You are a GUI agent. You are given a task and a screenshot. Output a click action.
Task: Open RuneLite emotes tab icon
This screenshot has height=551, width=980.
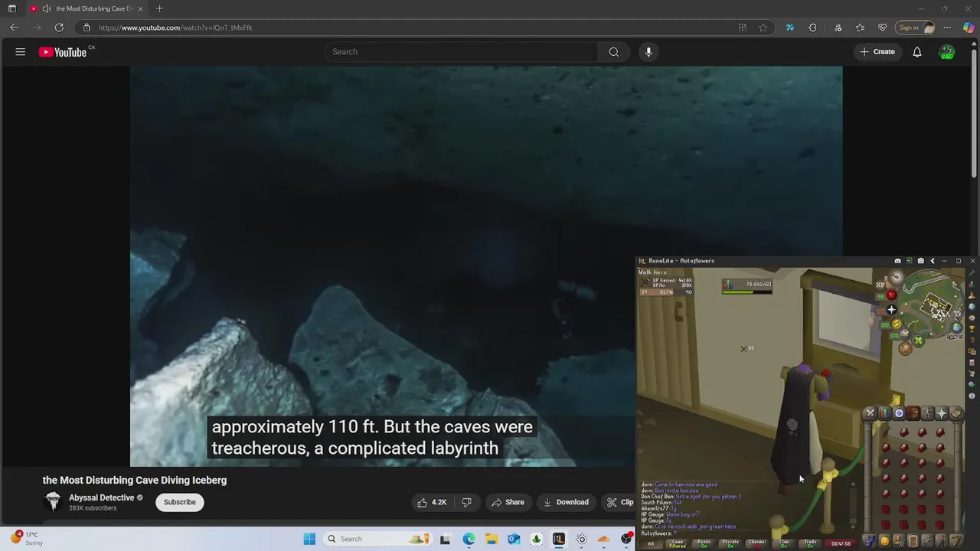coord(941,541)
